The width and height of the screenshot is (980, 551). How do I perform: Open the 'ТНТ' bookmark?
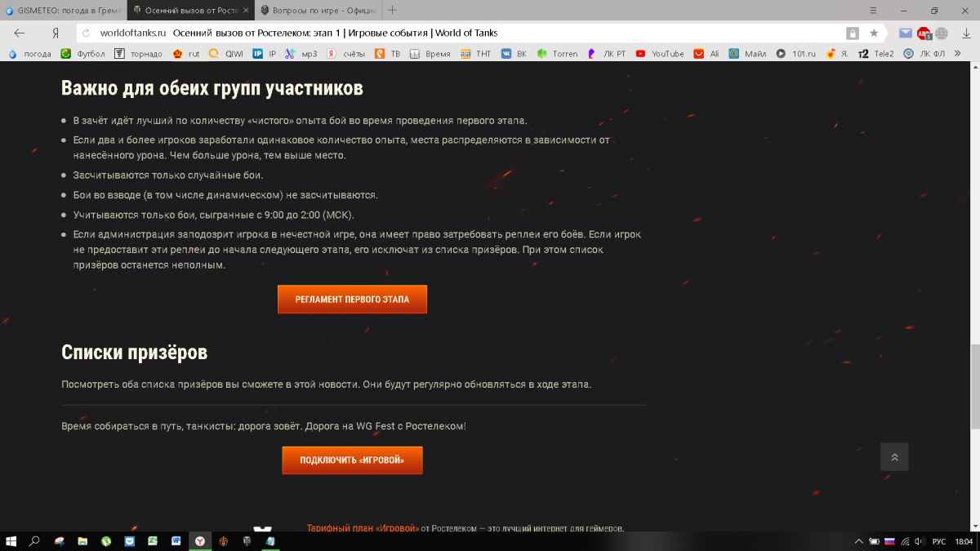pos(476,54)
